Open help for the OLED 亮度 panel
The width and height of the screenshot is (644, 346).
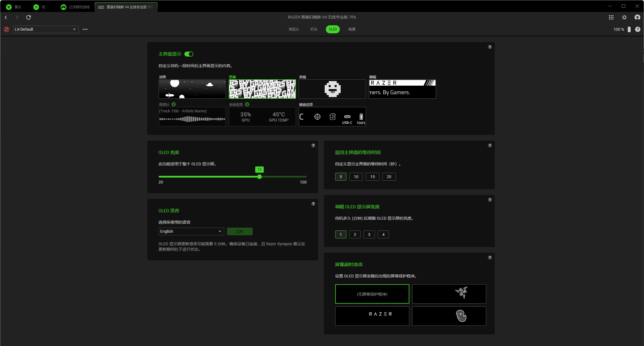click(x=313, y=145)
